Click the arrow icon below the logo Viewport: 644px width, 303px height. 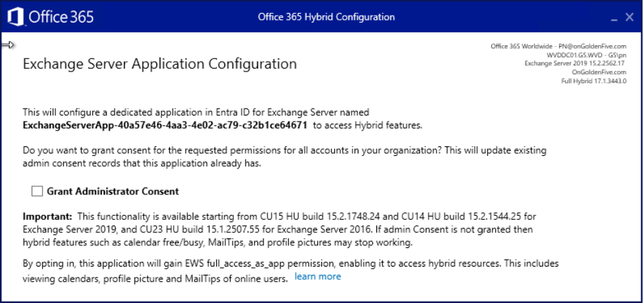pos(8,45)
